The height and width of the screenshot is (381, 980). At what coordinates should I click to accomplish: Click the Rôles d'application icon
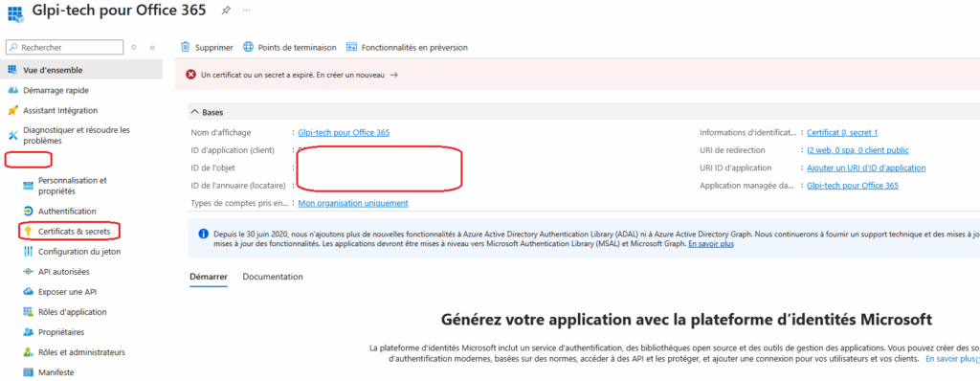click(28, 311)
